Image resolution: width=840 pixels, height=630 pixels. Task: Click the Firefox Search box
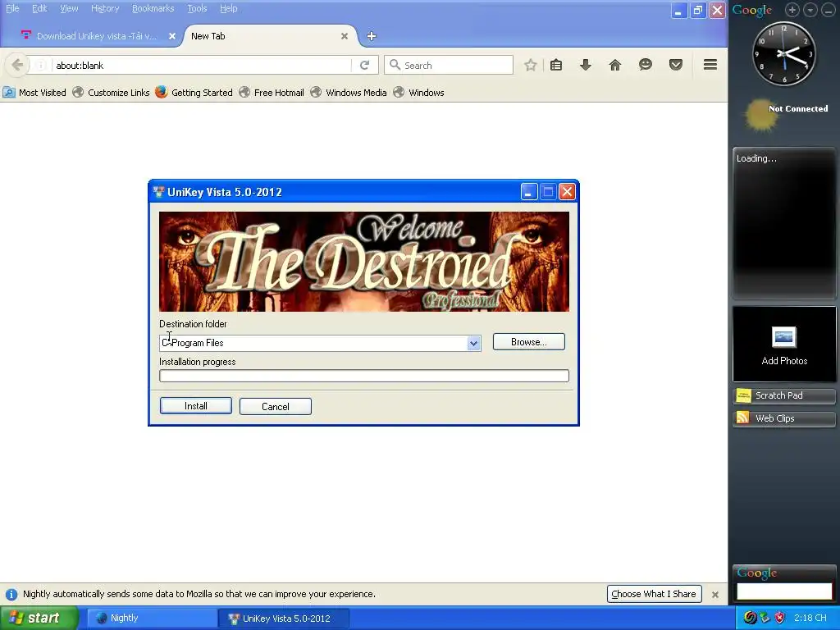[449, 66]
